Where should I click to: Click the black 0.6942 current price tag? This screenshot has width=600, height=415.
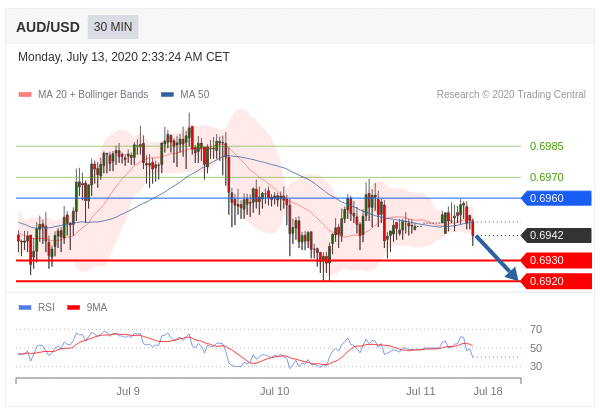556,235
